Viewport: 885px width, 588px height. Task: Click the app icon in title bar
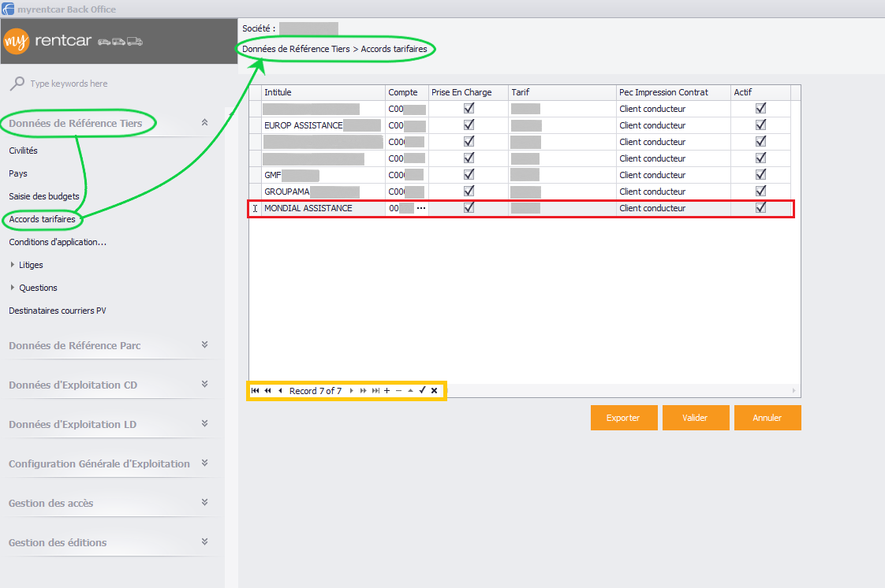[8, 9]
